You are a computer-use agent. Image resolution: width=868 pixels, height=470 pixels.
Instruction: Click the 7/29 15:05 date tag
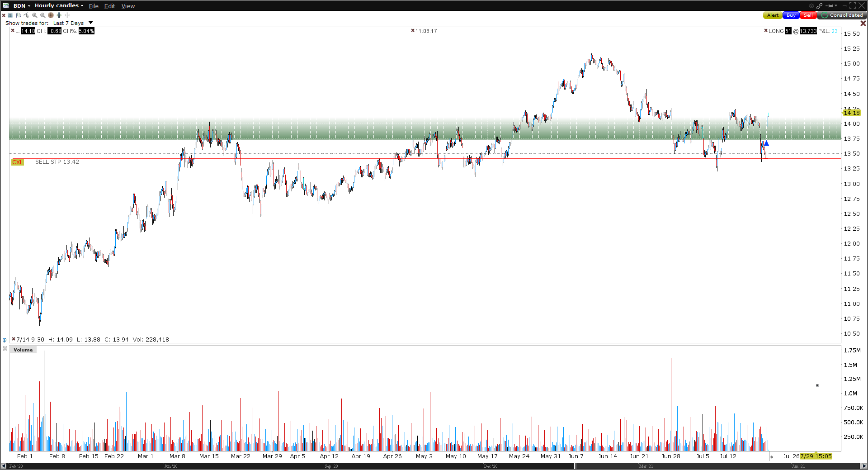816,456
